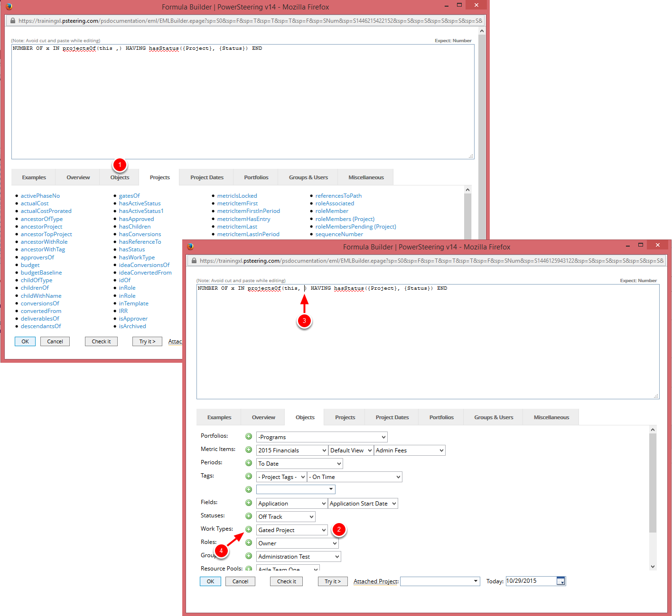
Task: Switch to Examples tab in front window
Action: (x=219, y=417)
